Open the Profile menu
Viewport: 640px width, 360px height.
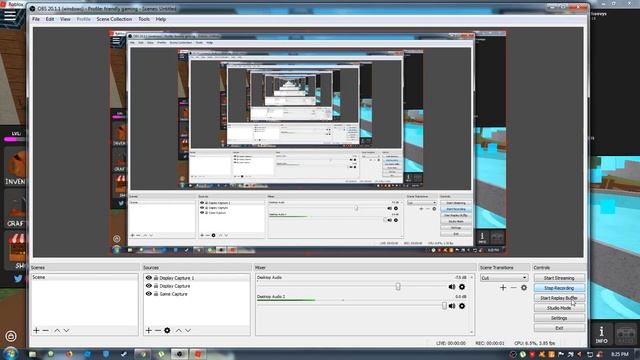click(x=84, y=19)
